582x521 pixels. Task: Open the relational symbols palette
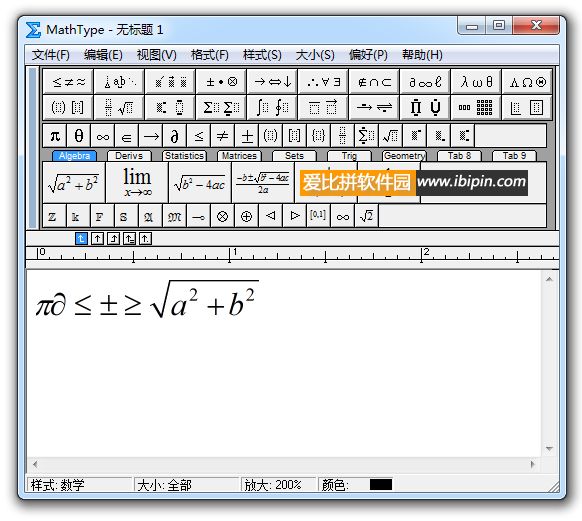coord(68,82)
